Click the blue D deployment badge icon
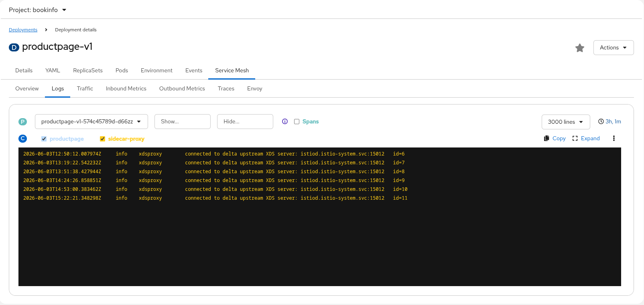The image size is (644, 305). tap(14, 47)
